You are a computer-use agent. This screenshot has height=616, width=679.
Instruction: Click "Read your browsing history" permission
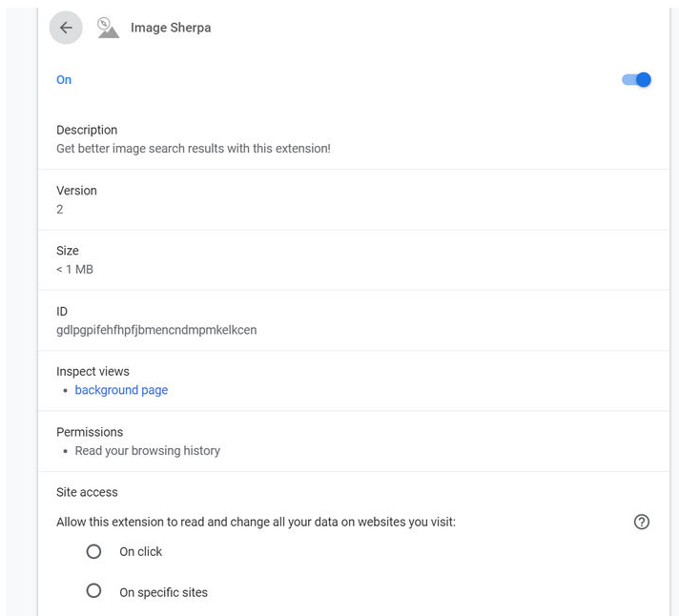click(x=148, y=450)
